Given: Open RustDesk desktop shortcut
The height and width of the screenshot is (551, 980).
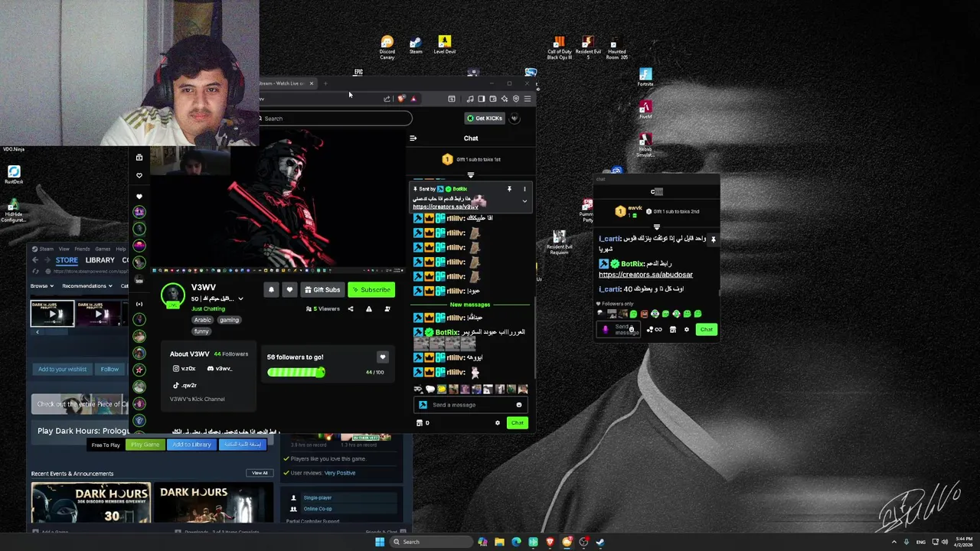Looking at the screenshot, I should click(14, 174).
